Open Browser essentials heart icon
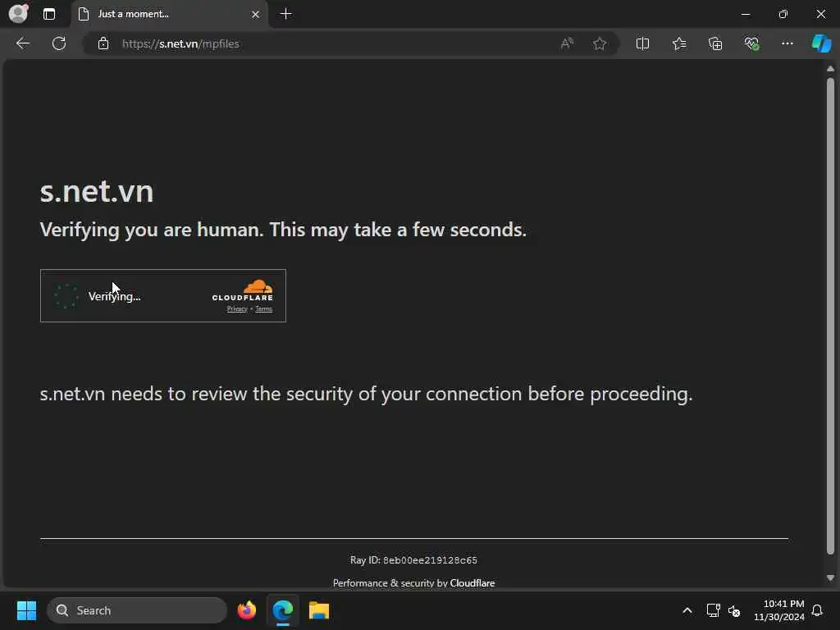 pos(751,43)
